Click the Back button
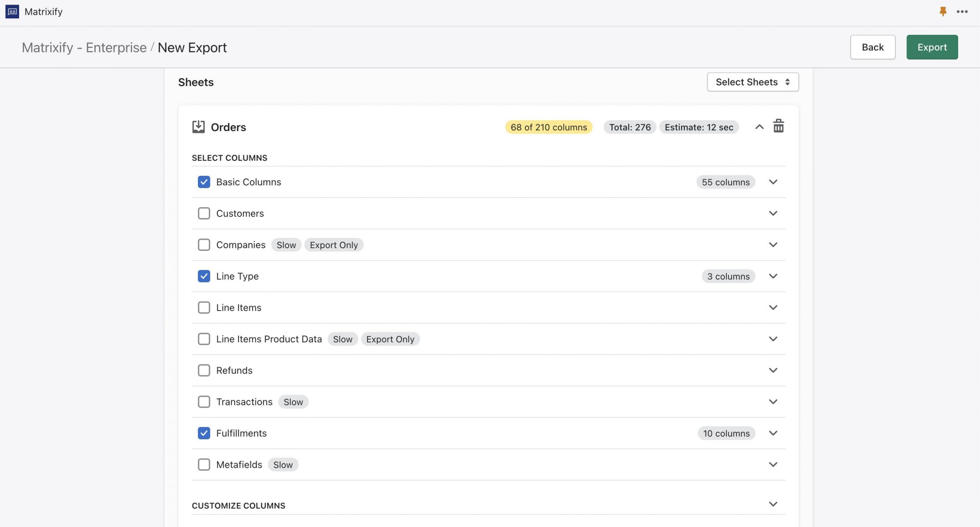This screenshot has height=527, width=980. click(872, 47)
